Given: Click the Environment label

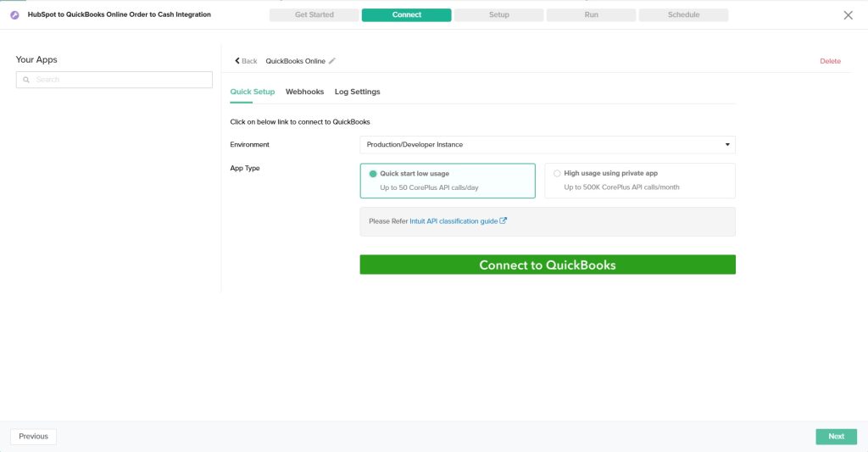Looking at the screenshot, I should click(x=250, y=144).
